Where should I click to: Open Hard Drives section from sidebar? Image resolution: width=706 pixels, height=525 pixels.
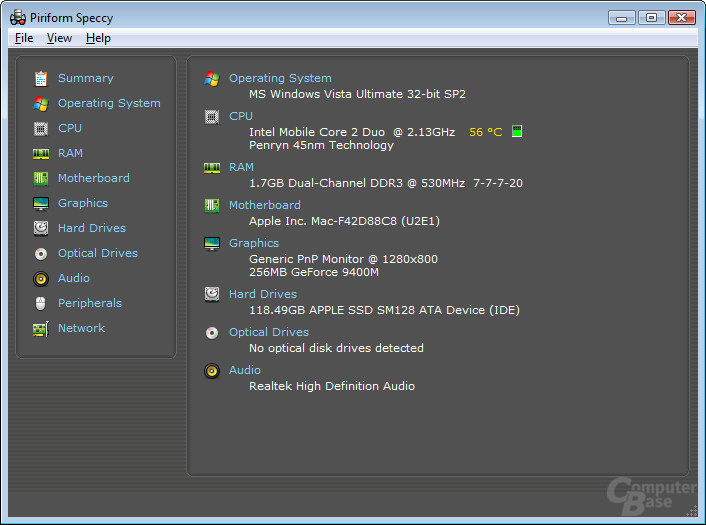(92, 228)
